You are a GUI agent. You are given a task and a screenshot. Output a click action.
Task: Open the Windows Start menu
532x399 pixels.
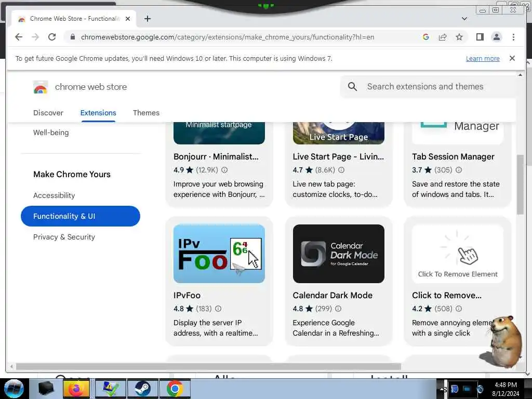click(14, 389)
